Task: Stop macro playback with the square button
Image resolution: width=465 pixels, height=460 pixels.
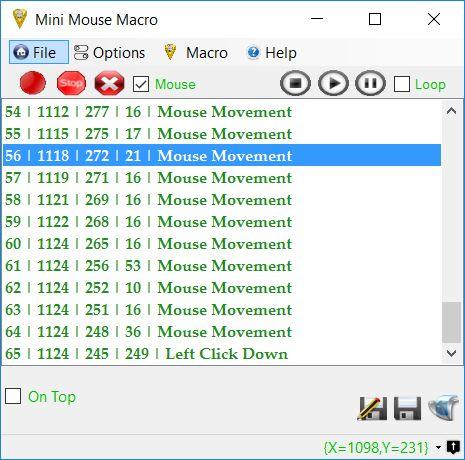Action: pyautogui.click(x=295, y=83)
